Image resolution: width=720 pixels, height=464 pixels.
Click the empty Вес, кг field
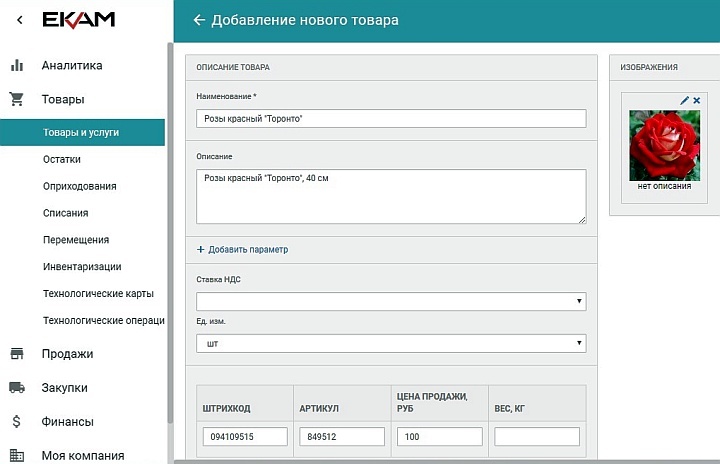point(537,437)
